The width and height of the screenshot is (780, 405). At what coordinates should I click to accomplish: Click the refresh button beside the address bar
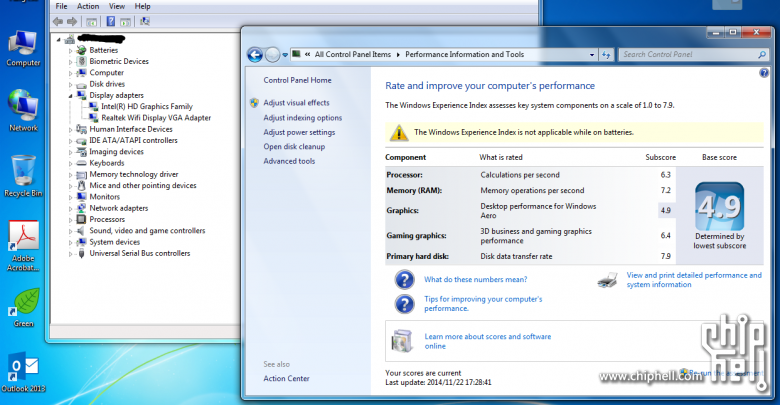click(x=606, y=55)
